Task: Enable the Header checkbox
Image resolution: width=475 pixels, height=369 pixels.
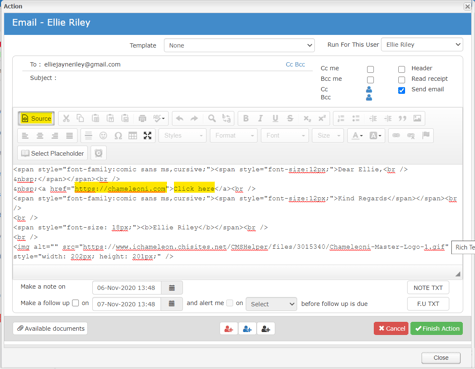Action: (x=401, y=69)
